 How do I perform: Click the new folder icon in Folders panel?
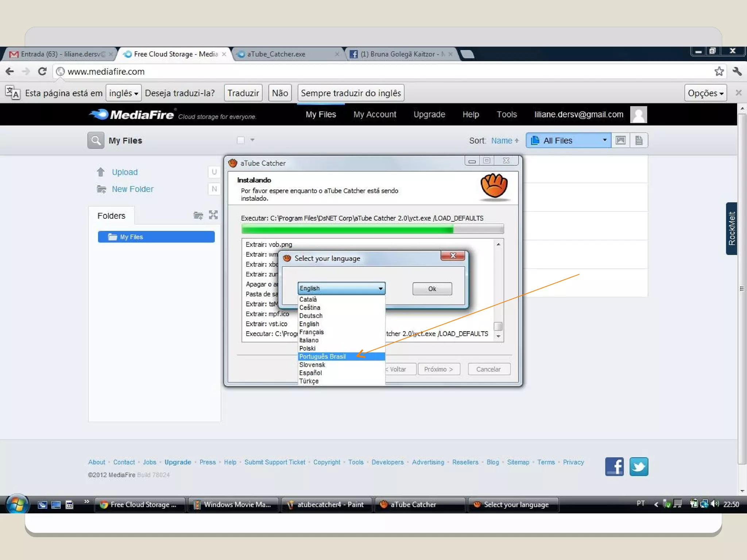[x=198, y=215]
